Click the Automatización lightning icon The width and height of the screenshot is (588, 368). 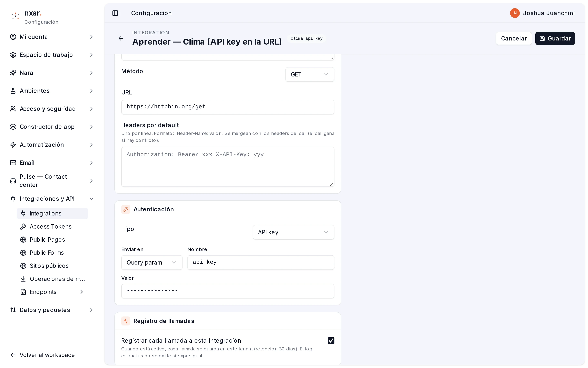(13, 145)
